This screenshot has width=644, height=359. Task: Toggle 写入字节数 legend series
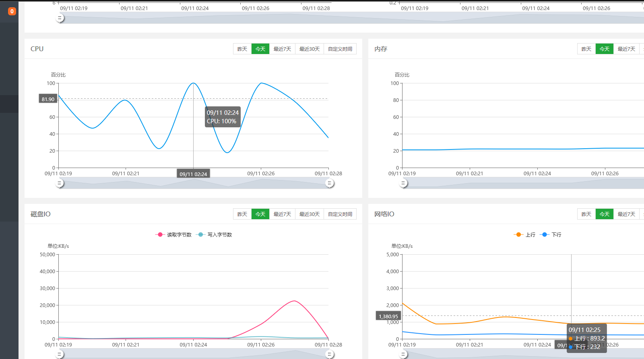tap(214, 234)
